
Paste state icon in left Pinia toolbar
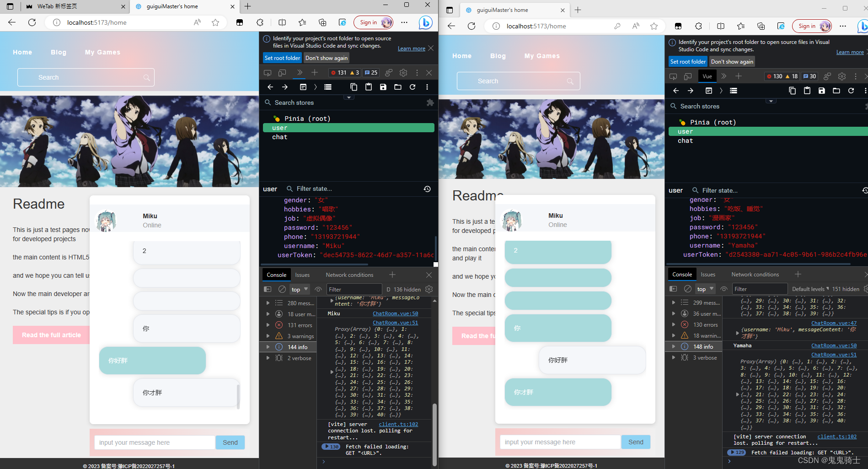point(369,87)
